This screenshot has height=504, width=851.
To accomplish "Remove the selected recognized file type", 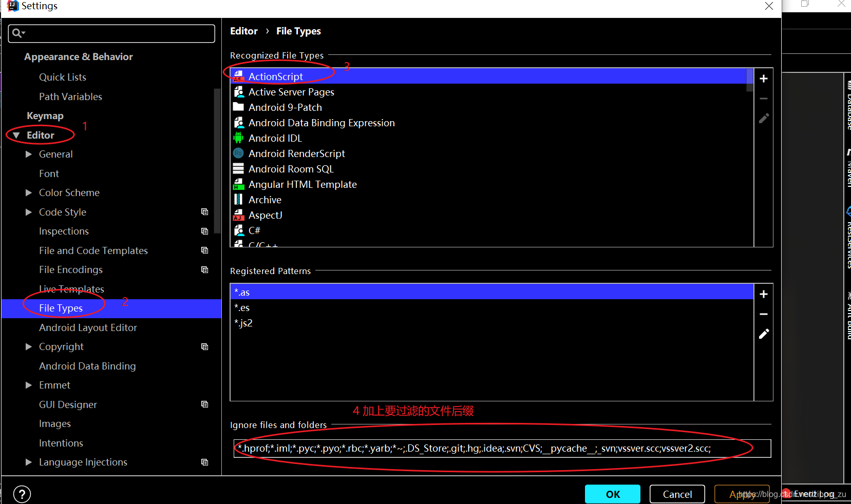I will click(764, 99).
